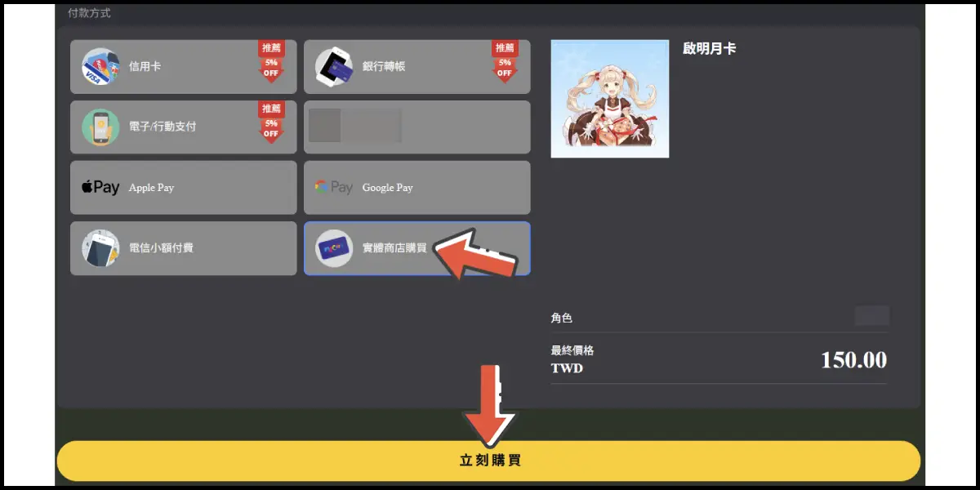
Task: Click the bank transfer phone icon
Action: point(334,67)
